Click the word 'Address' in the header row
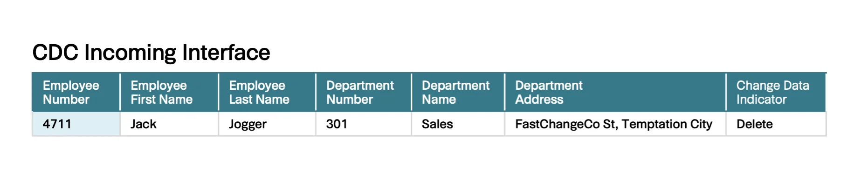 tap(539, 100)
